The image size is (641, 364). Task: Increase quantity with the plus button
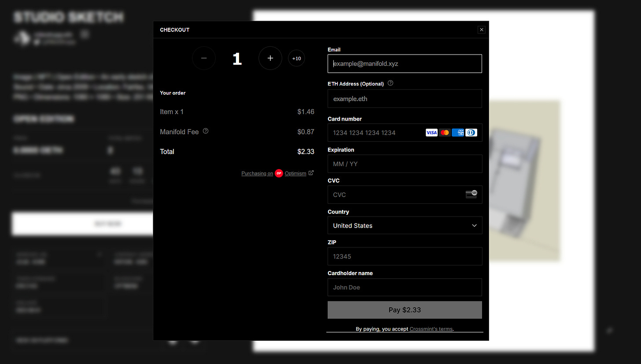pyautogui.click(x=270, y=58)
